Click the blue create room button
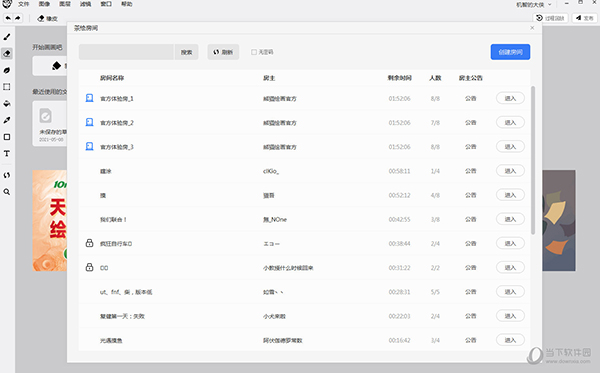 [x=510, y=52]
